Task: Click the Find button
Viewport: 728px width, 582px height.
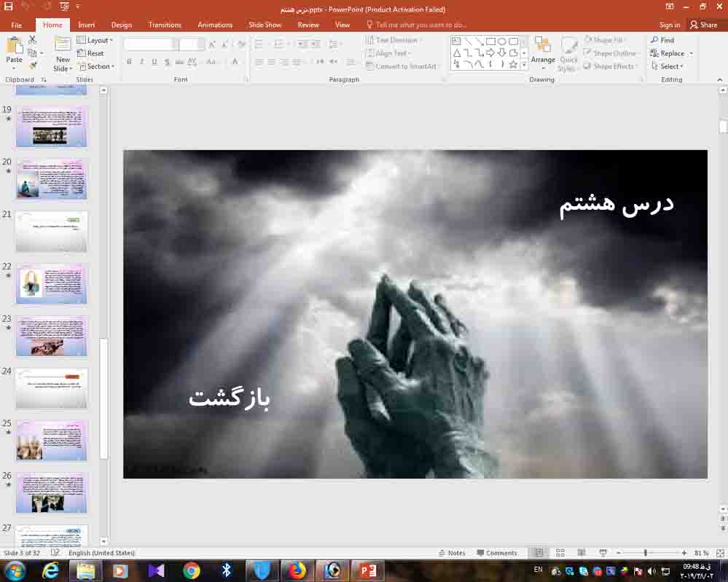Action: (662, 40)
